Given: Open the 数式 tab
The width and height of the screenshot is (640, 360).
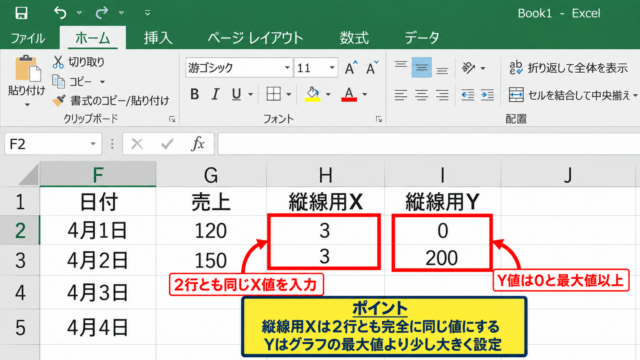Looking at the screenshot, I should [354, 38].
